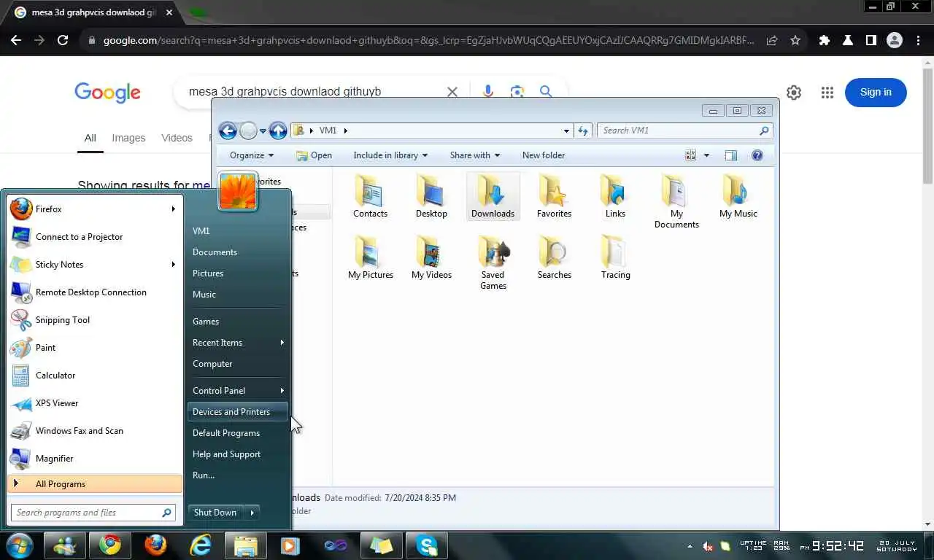The width and height of the screenshot is (934, 560).
Task: Select the My Music folder
Action: coord(738,196)
